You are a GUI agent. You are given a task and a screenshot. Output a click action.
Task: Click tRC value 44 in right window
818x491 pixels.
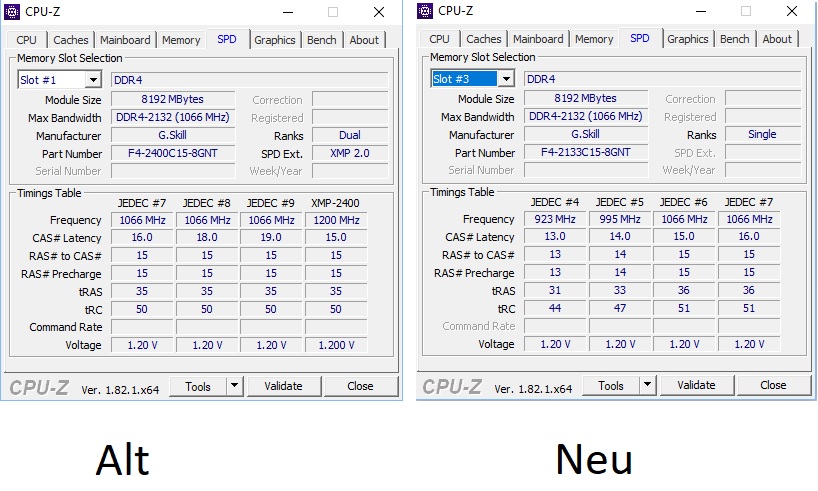pos(555,308)
